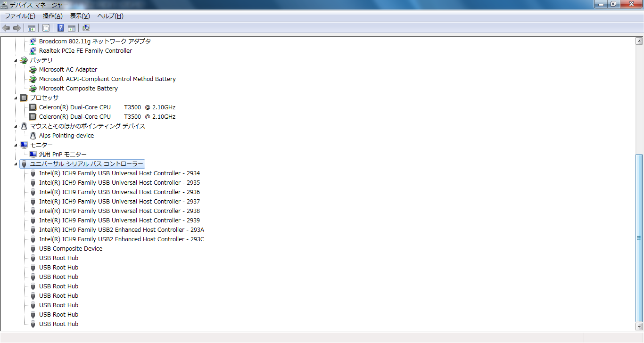The width and height of the screenshot is (644, 343).
Task: Click the blue Help question mark icon
Action: (x=61, y=28)
